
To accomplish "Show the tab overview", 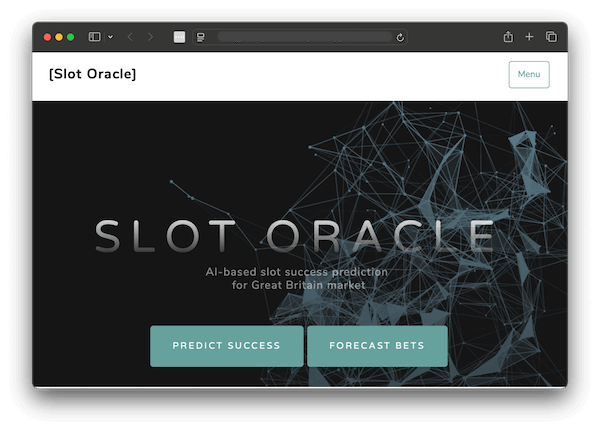I will pos(551,37).
